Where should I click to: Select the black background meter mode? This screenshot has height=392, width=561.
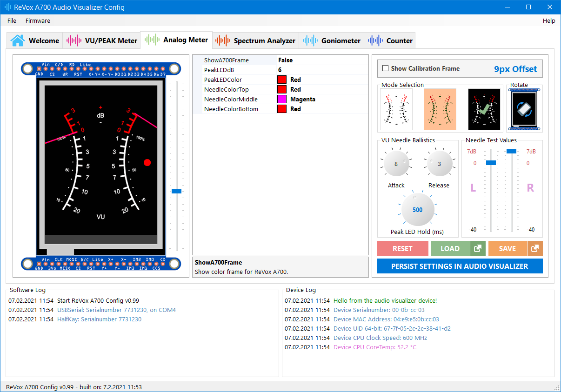pyautogui.click(x=484, y=109)
